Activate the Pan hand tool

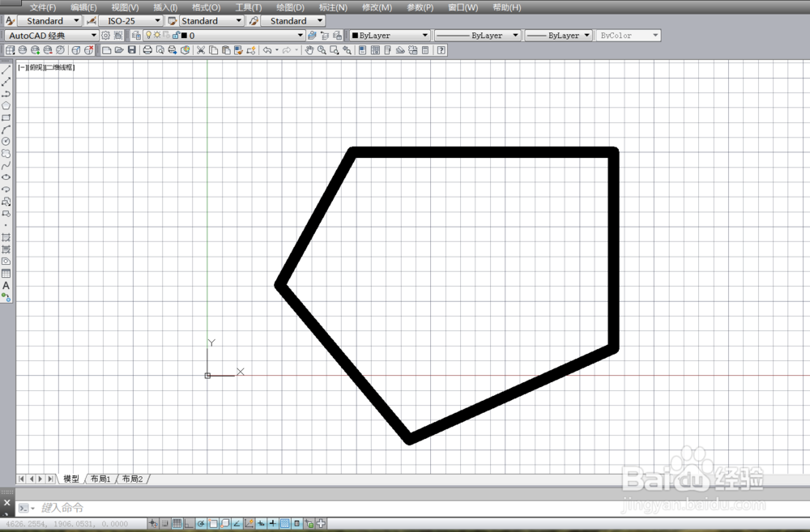click(309, 50)
